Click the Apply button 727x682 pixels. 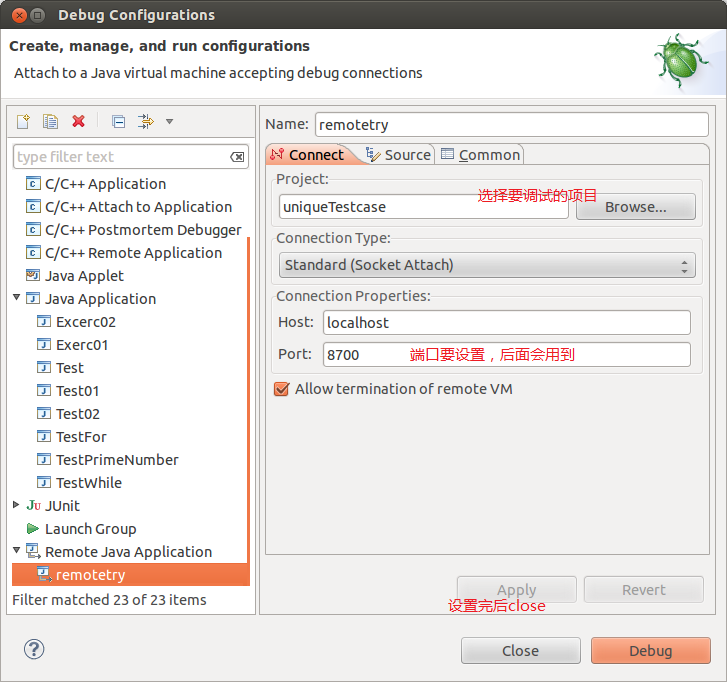tap(517, 590)
